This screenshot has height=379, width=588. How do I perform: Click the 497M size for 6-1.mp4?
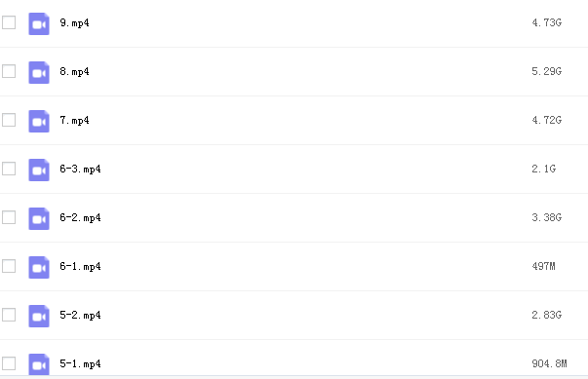(544, 266)
